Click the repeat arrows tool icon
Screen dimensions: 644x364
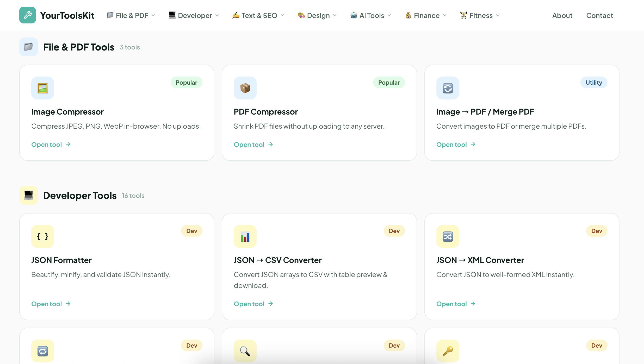pyautogui.click(x=43, y=351)
